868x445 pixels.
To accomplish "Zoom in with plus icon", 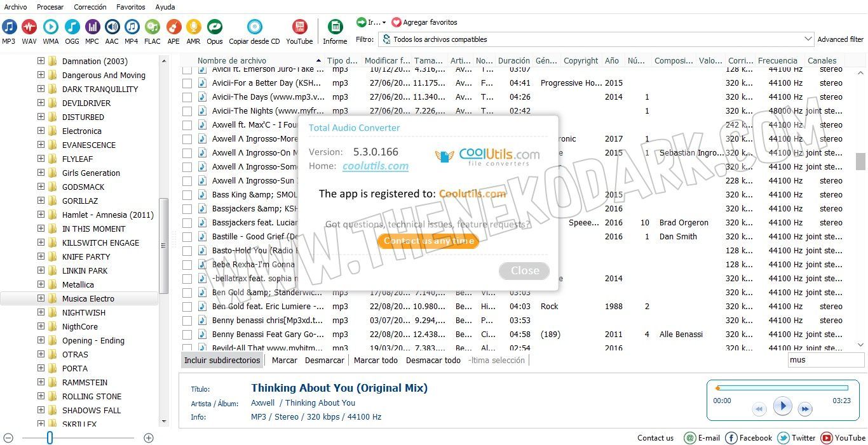I will 149,438.
